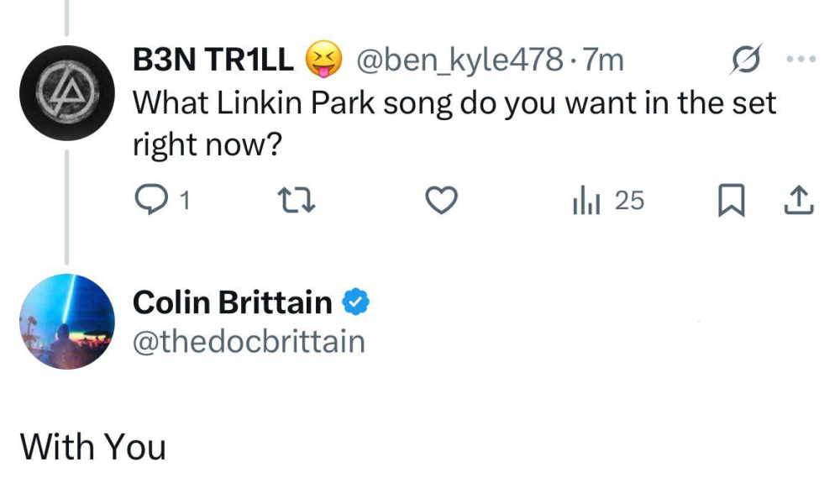The image size is (840, 504).
Task: Click the slashed circle icon beside timestamp
Action: click(745, 60)
